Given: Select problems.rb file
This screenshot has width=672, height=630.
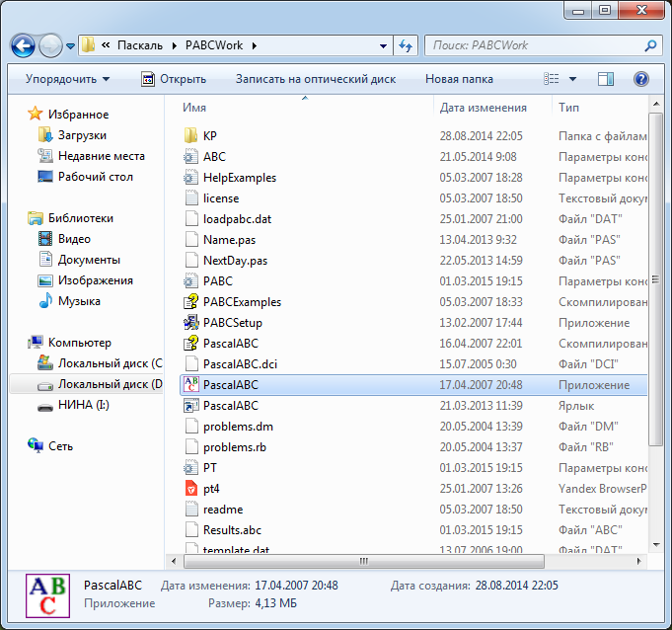Looking at the screenshot, I should coord(235,447).
